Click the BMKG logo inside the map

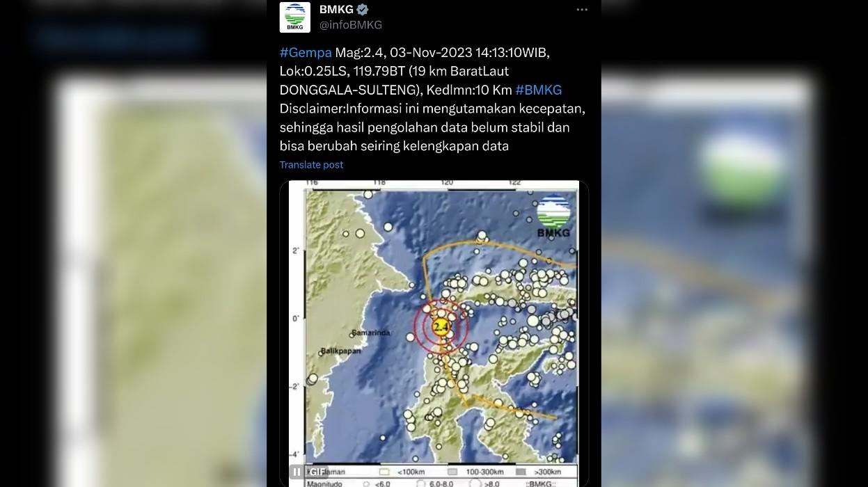coord(553,217)
